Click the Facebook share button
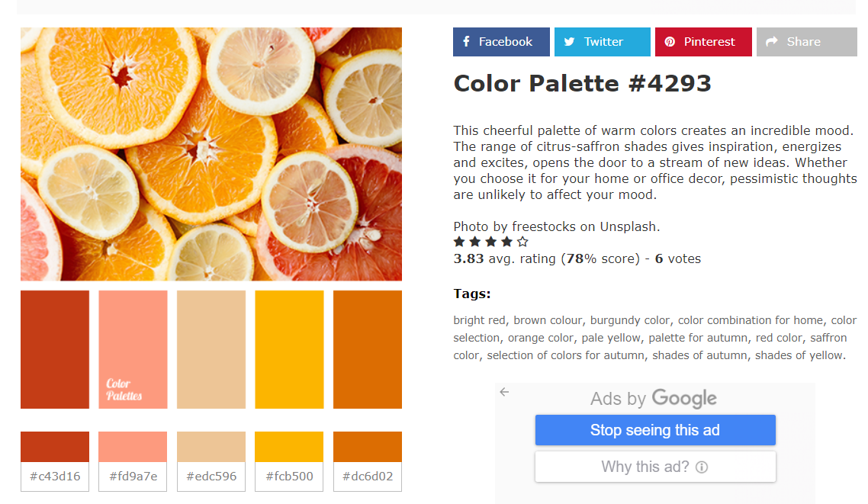 (x=500, y=42)
